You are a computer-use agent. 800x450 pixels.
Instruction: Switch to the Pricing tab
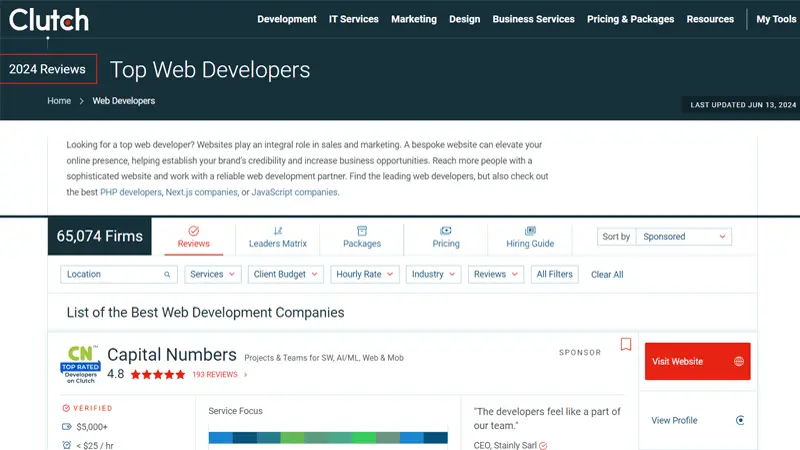446,237
